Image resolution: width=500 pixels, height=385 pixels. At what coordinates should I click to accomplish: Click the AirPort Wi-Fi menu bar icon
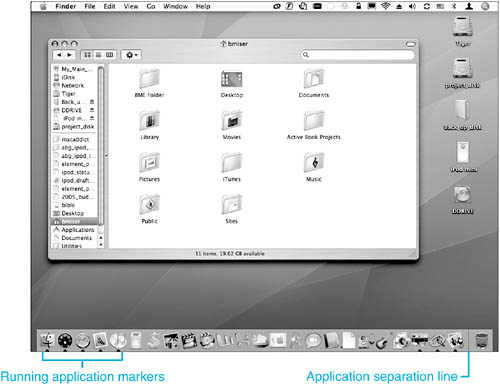click(x=385, y=6)
